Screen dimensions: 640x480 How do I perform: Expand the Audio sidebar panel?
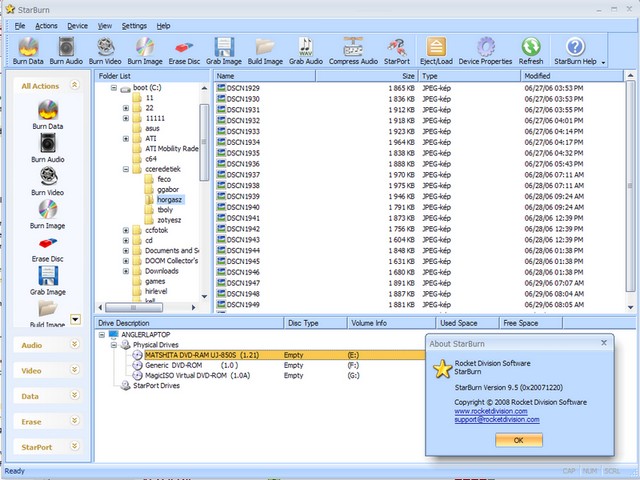click(74, 344)
